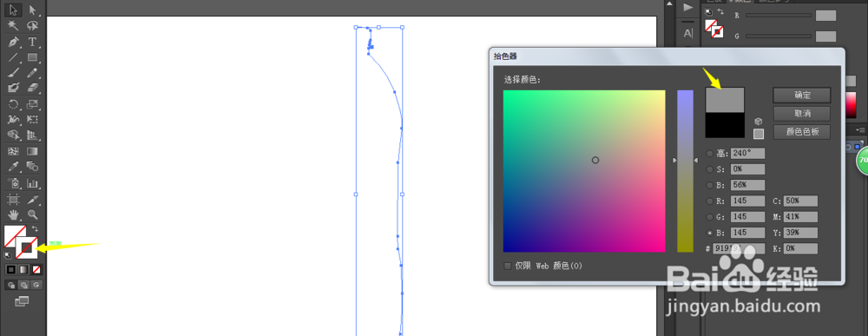Click the 颜色色板 button
868x336 pixels.
(x=801, y=132)
